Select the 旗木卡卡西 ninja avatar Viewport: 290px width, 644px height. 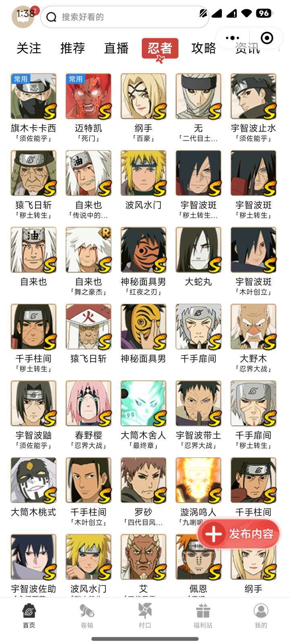tap(33, 96)
